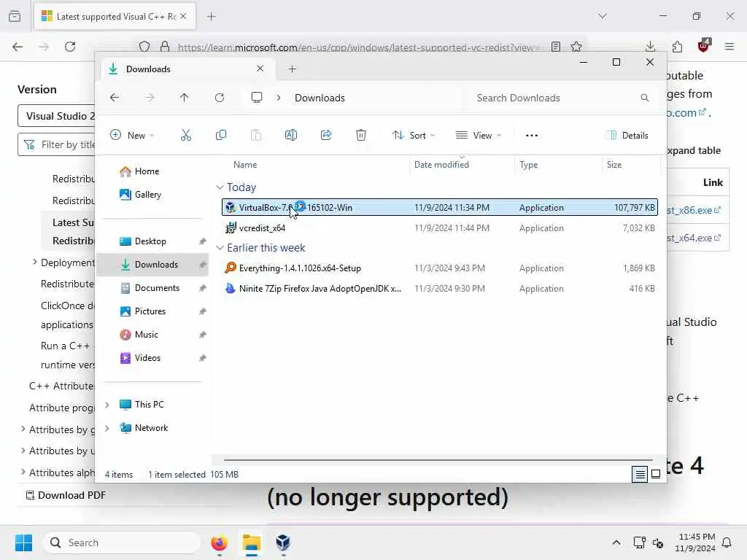The width and height of the screenshot is (747, 560).
Task: Open the notification bell in the taskbar
Action: [727, 542]
